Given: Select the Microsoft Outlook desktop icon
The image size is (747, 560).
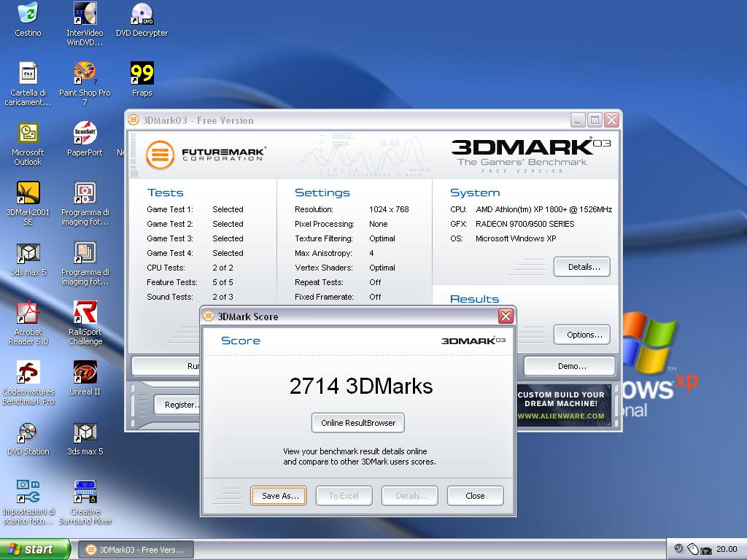Looking at the screenshot, I should point(28,144).
